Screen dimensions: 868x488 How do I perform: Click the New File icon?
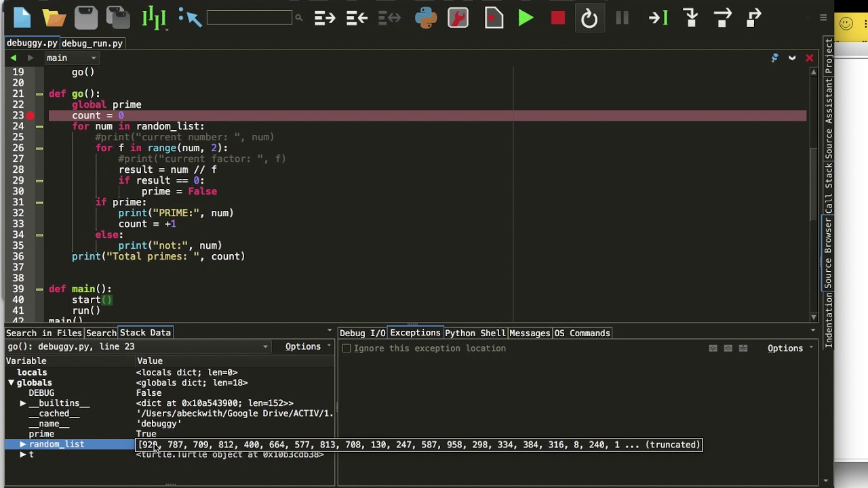22,18
